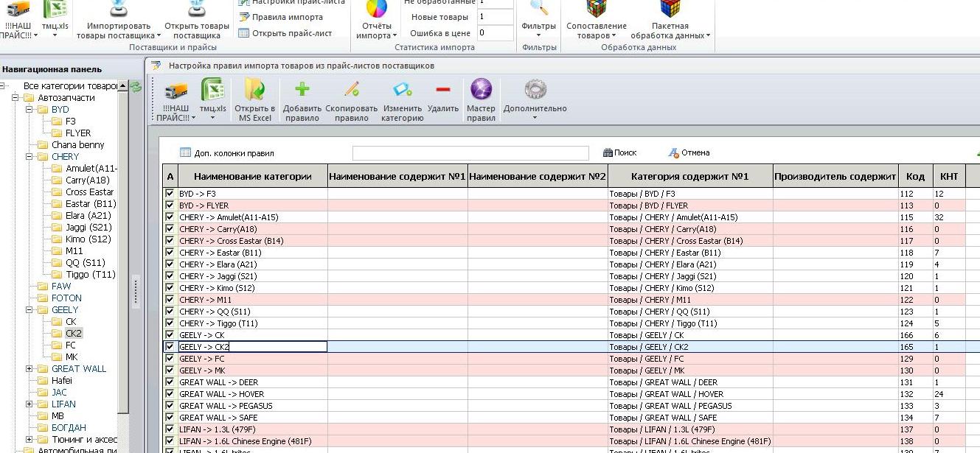Click the тмц.xls icon in rules toolbar
Screen dimensions: 980x453
click(212, 90)
